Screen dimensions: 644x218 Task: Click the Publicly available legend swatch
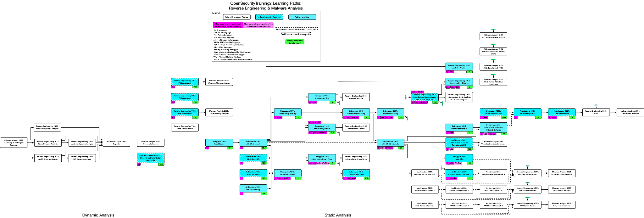click(302, 17)
